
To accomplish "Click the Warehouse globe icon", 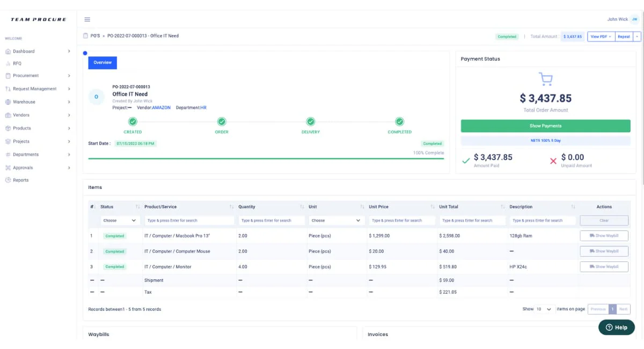I will [x=8, y=102].
